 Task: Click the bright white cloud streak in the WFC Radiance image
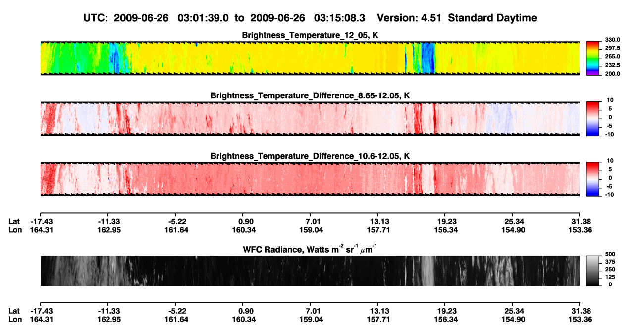click(427, 271)
